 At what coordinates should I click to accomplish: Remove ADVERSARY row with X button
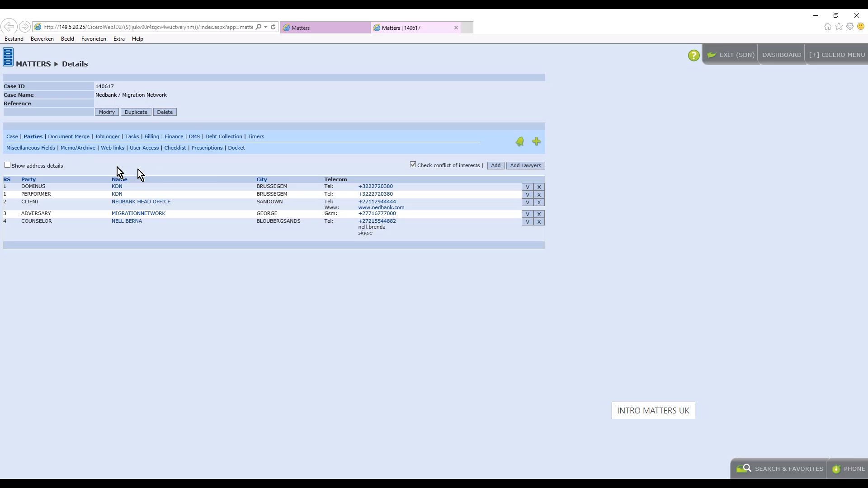coord(539,214)
